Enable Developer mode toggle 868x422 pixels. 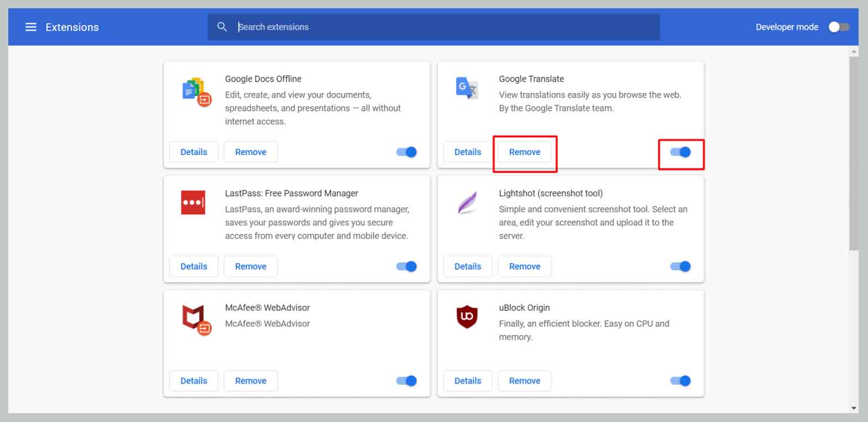839,27
